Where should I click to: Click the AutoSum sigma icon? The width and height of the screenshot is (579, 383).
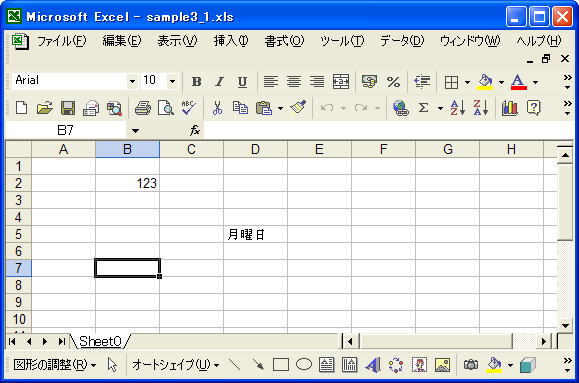[x=424, y=108]
